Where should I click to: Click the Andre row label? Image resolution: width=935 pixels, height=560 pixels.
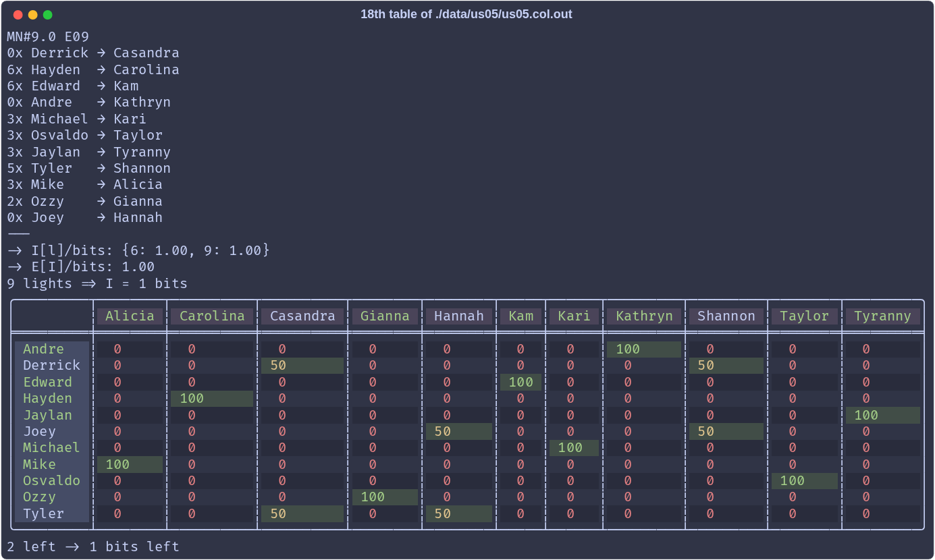point(52,349)
